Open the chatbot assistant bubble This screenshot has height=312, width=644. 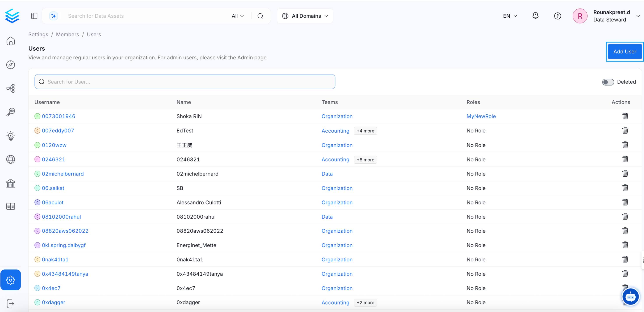pyautogui.click(x=630, y=297)
